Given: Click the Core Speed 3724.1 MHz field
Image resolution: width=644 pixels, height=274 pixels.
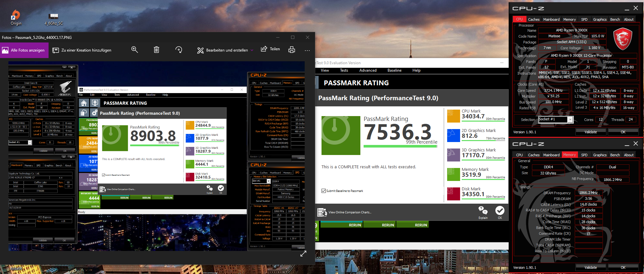Looking at the screenshot, I should 553,90.
